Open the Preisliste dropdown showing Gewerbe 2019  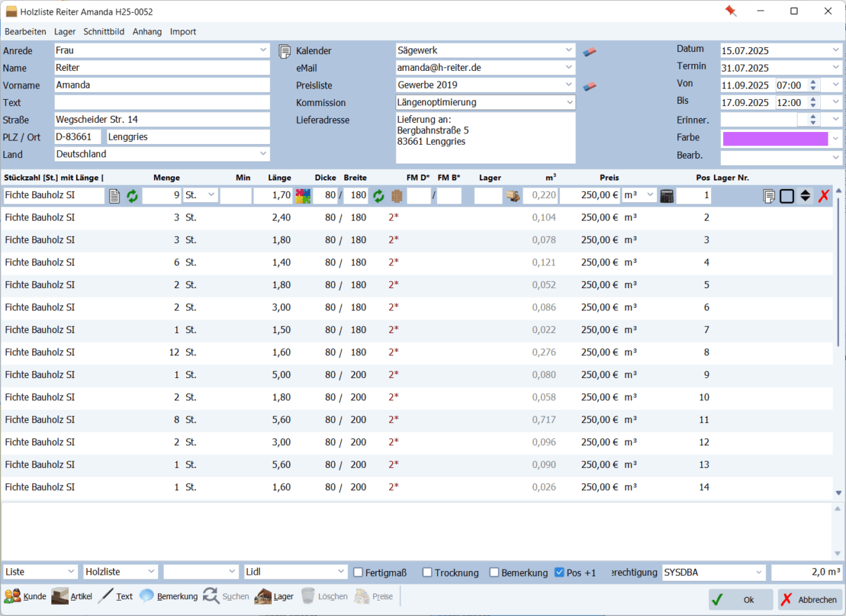click(569, 85)
